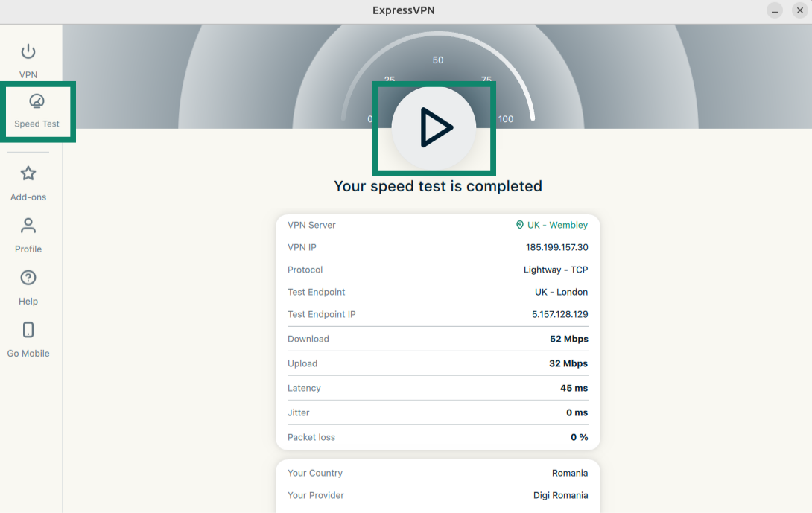Open the UK - Wembley server link
This screenshot has height=513, width=812.
[557, 225]
